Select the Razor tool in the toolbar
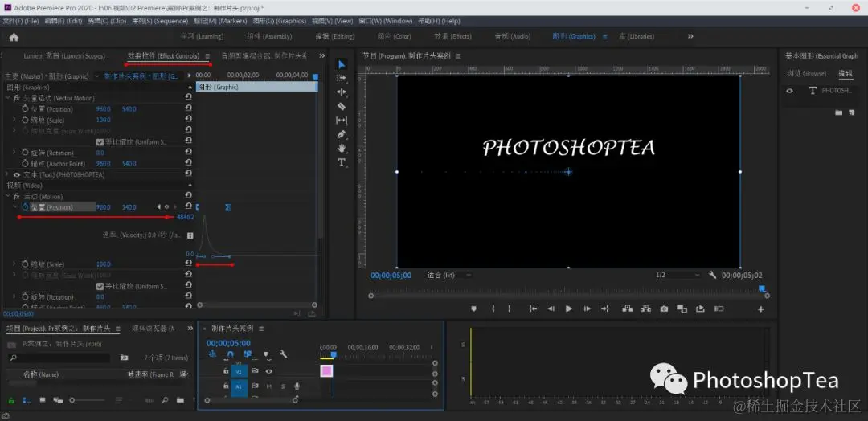868x421 pixels. coord(341,106)
